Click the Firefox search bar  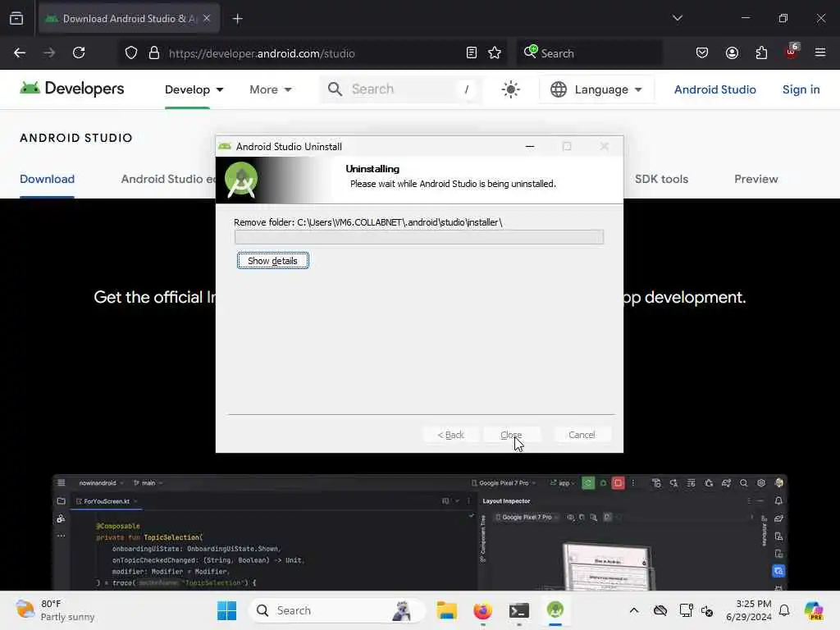click(589, 53)
